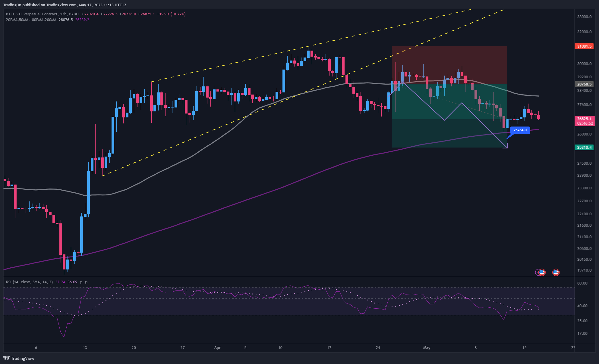This screenshot has height=364, width=599.
Task: Click the 20150.0 price axis tick
Action: [584, 260]
